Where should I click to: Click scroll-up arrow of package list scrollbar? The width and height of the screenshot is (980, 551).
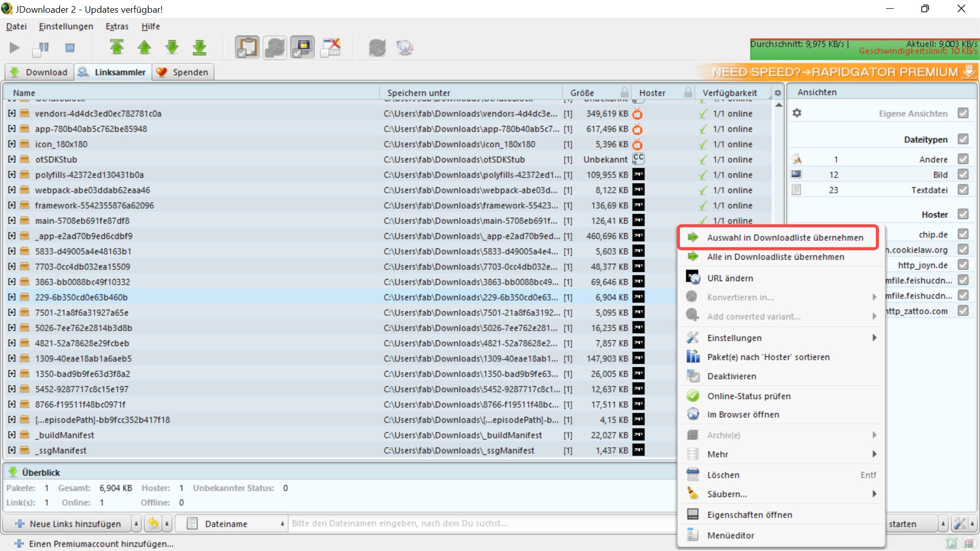tap(778, 105)
